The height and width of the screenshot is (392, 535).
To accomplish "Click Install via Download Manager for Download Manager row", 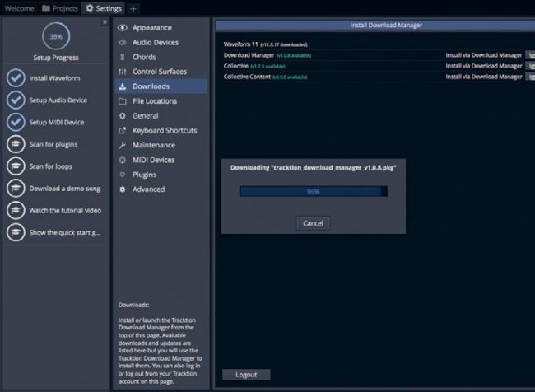I will pos(484,55).
